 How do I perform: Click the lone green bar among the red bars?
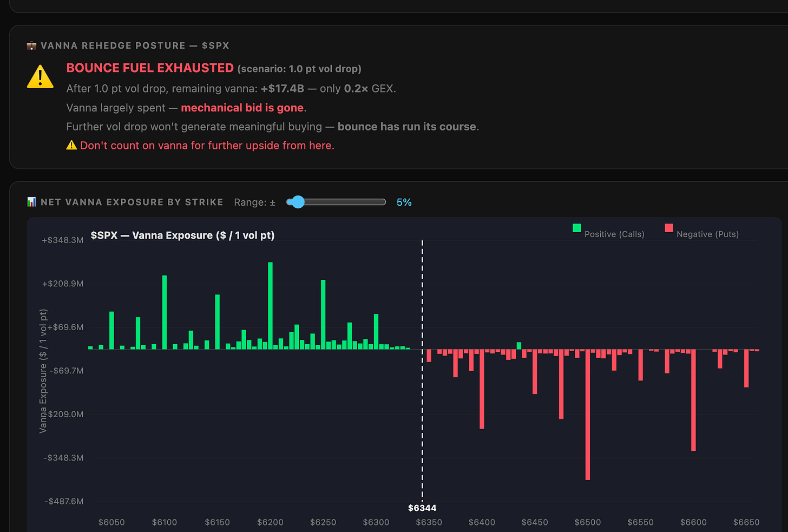pos(519,346)
